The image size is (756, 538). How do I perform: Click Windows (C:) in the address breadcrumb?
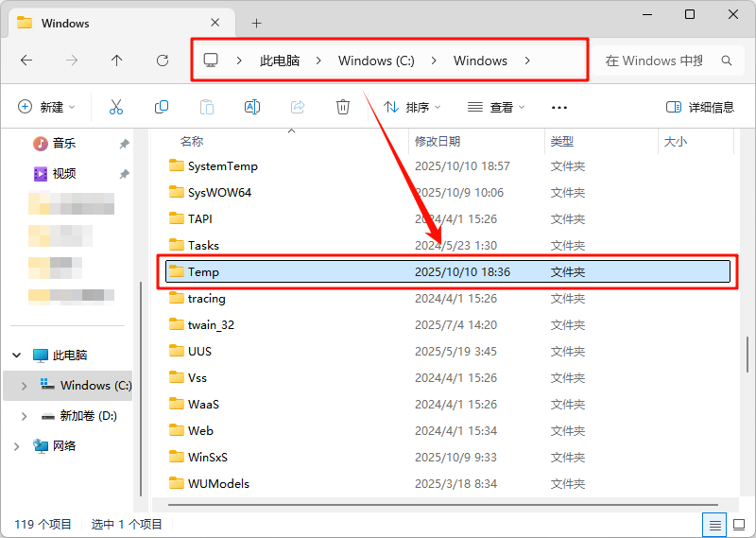pyautogui.click(x=376, y=61)
